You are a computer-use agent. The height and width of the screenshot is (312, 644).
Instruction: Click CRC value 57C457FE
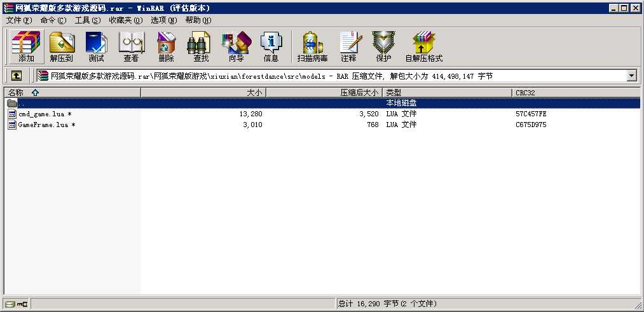coord(531,114)
